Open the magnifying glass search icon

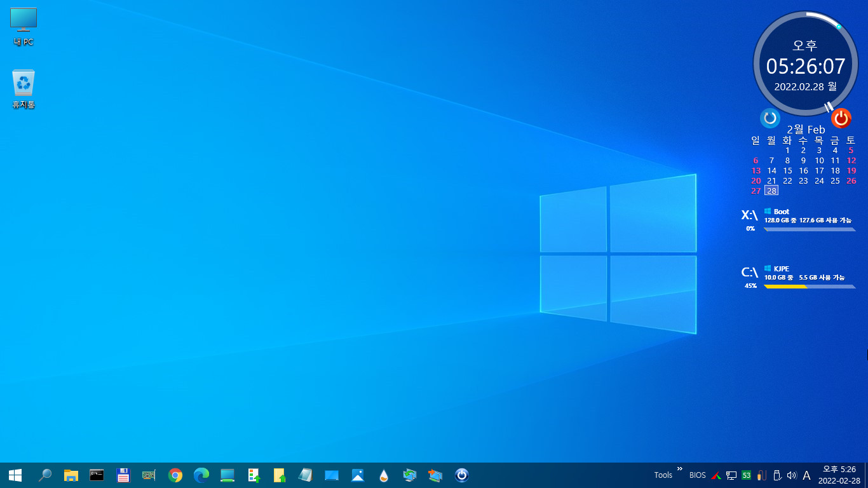[45, 475]
